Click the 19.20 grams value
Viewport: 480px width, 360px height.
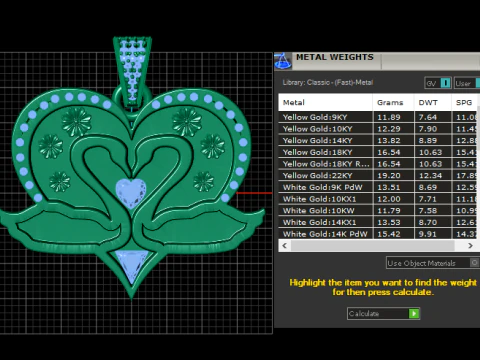tap(389, 175)
